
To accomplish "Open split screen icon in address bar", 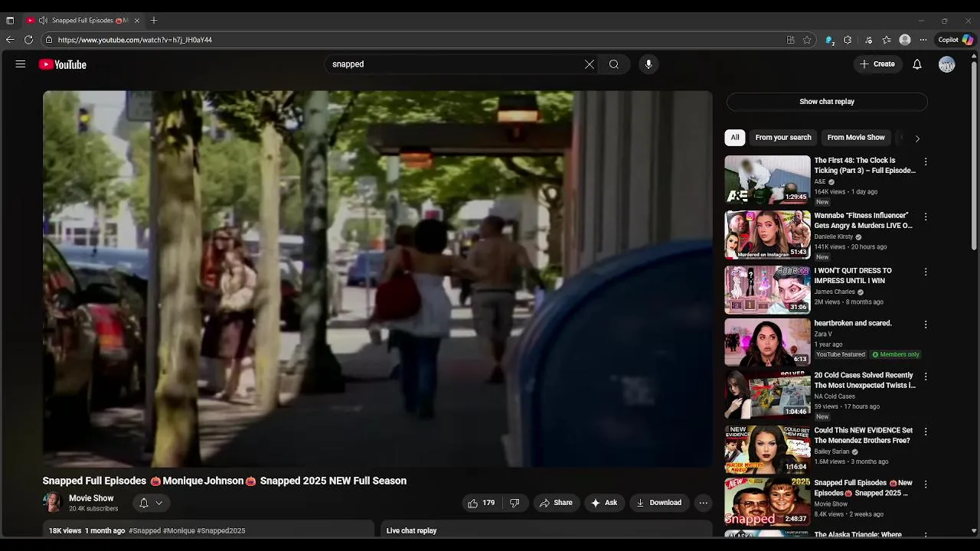I will [790, 40].
